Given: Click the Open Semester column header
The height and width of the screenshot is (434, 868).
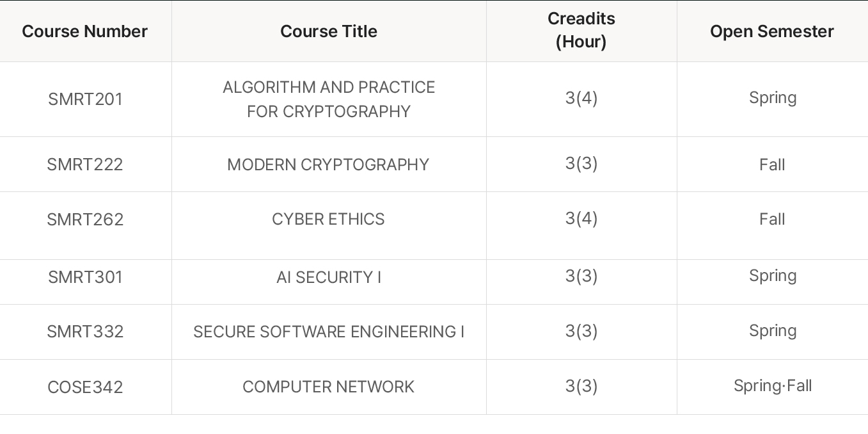Looking at the screenshot, I should (x=772, y=31).
